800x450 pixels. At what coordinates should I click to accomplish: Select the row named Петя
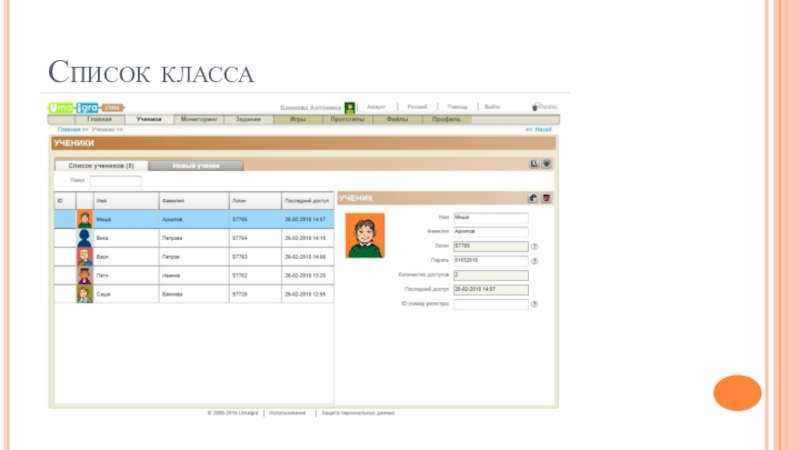coord(194,276)
